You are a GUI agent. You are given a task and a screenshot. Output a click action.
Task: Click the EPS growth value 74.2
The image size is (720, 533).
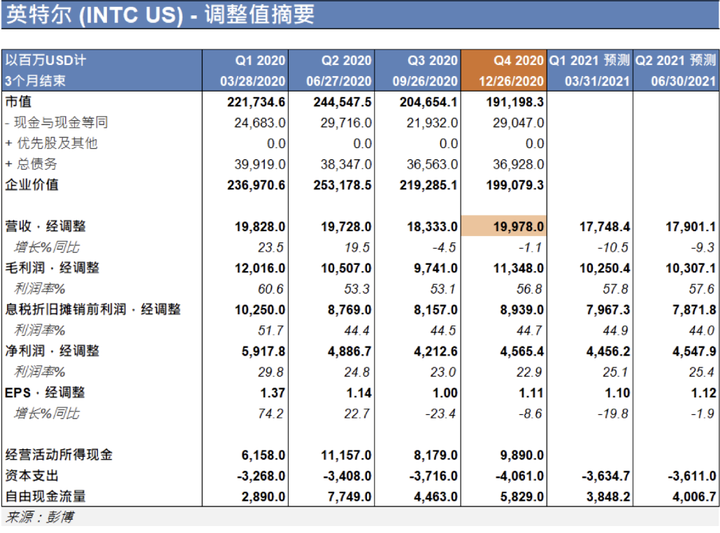(270, 414)
